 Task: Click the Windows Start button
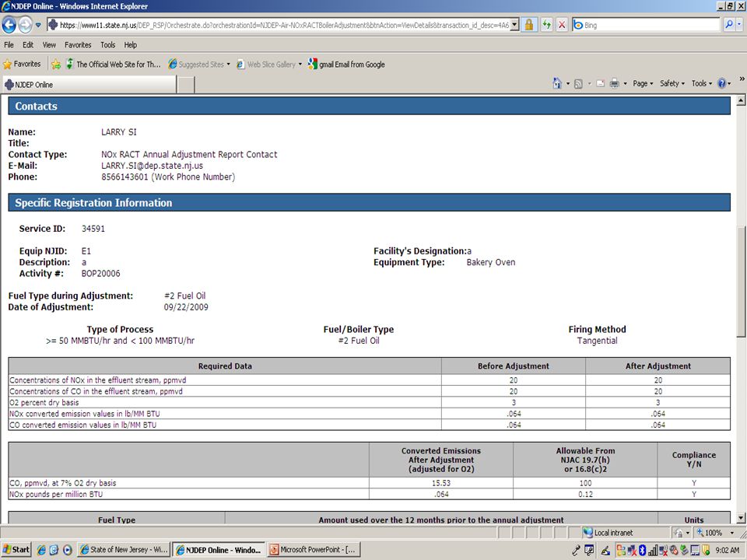coord(16,550)
